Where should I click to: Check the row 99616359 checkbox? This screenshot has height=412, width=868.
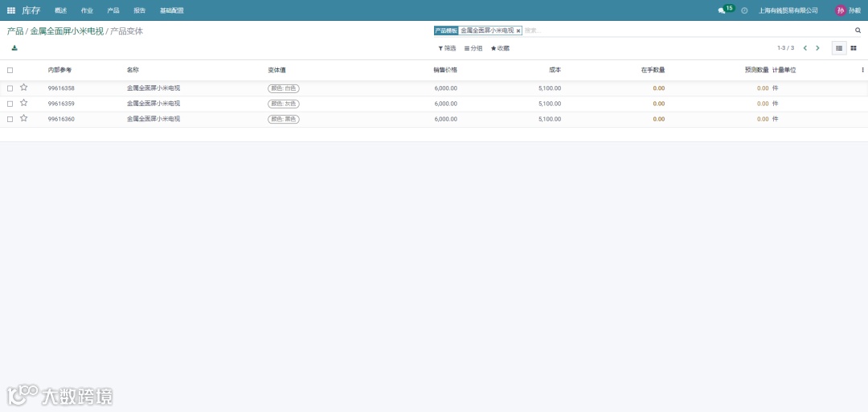(x=10, y=104)
